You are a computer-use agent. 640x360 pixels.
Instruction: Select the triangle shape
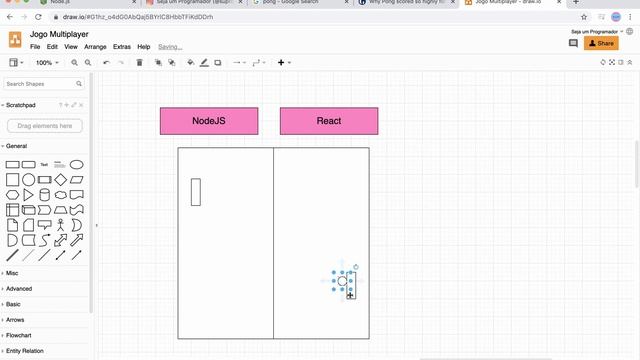(x=29, y=195)
